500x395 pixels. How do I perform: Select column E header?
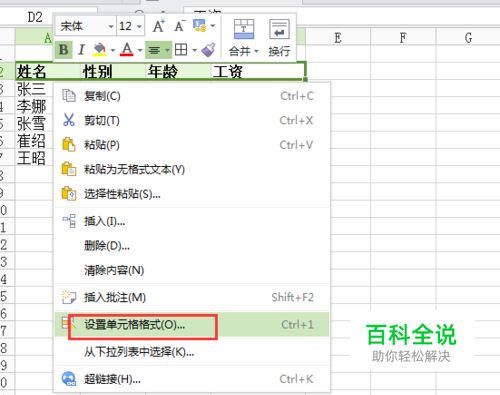coord(338,38)
